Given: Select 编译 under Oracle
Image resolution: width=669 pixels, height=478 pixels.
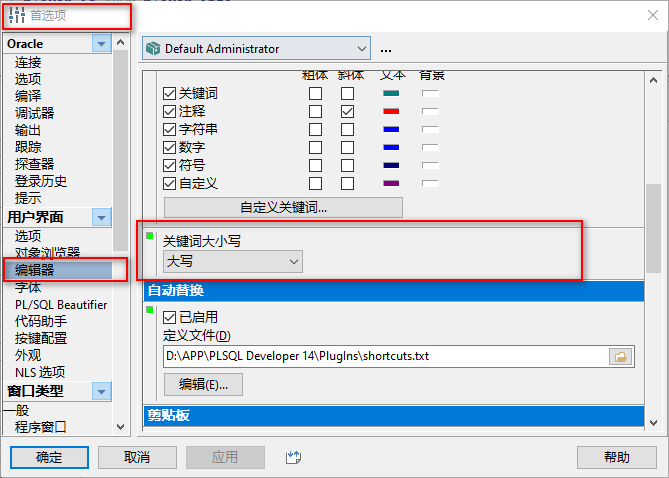Looking at the screenshot, I should pyautogui.click(x=28, y=96).
